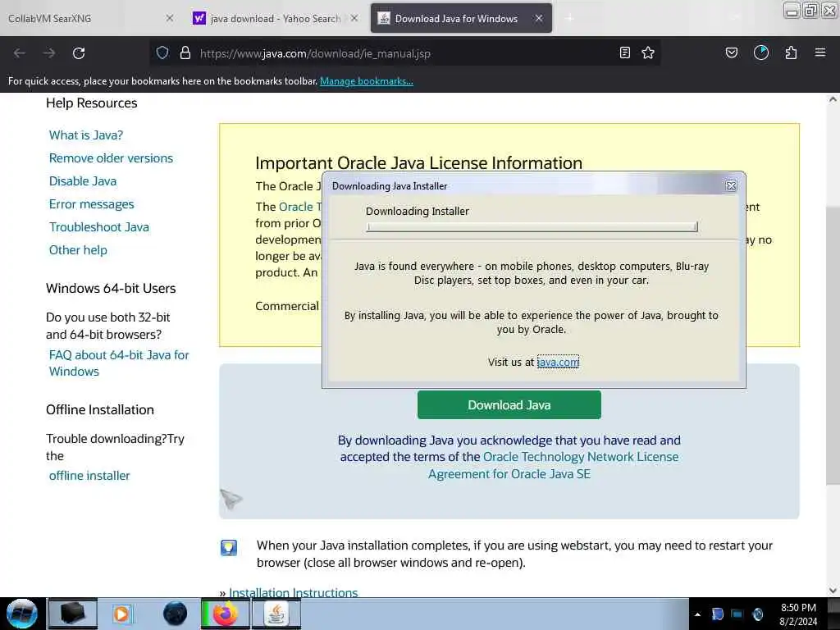Click the Downloading Installer progress bar
The height and width of the screenshot is (630, 840).
[532, 226]
